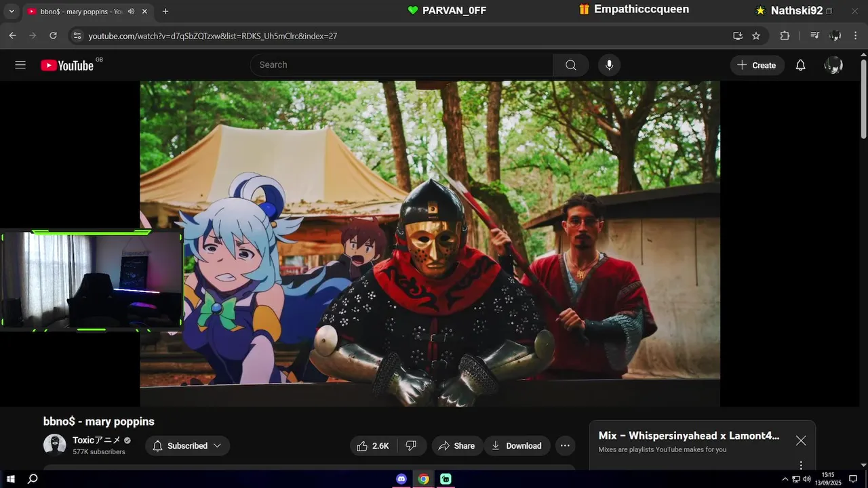This screenshot has height=488, width=868.
Task: Show hidden system tray icons
Action: point(785,479)
